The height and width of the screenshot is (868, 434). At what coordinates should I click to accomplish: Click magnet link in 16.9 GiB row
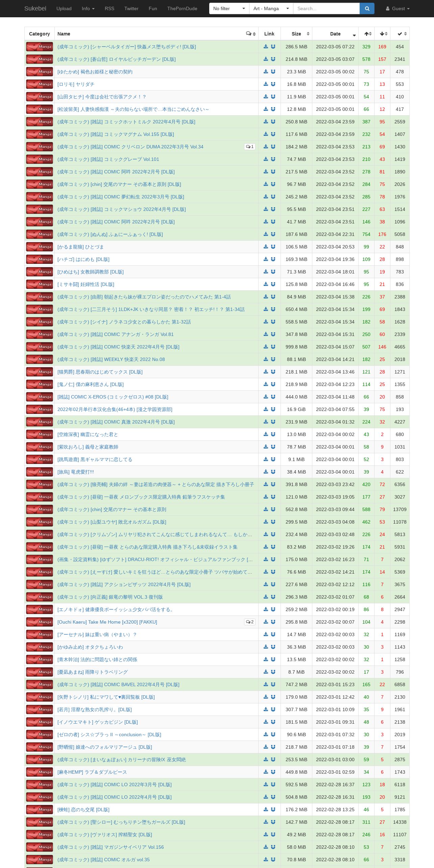tap(273, 409)
